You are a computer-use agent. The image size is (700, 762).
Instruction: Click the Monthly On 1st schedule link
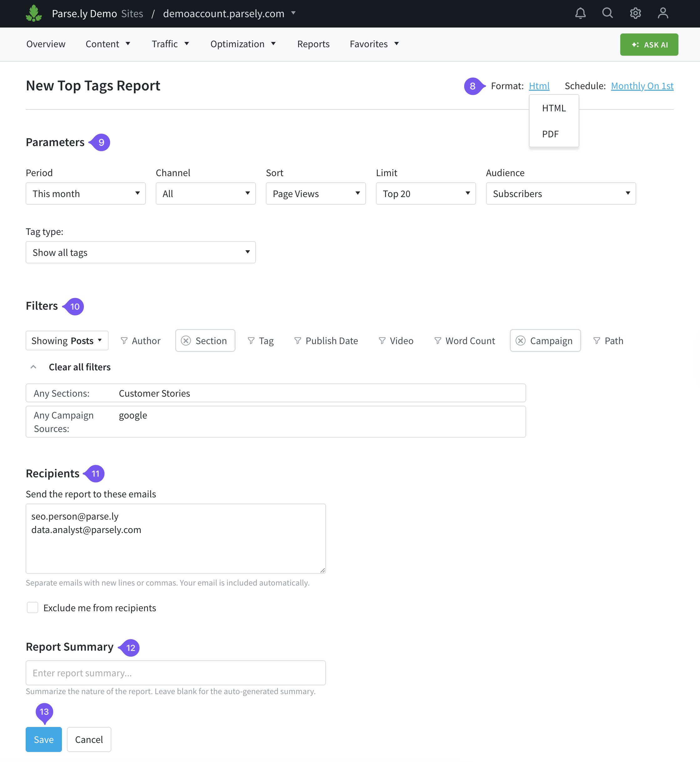tap(642, 86)
